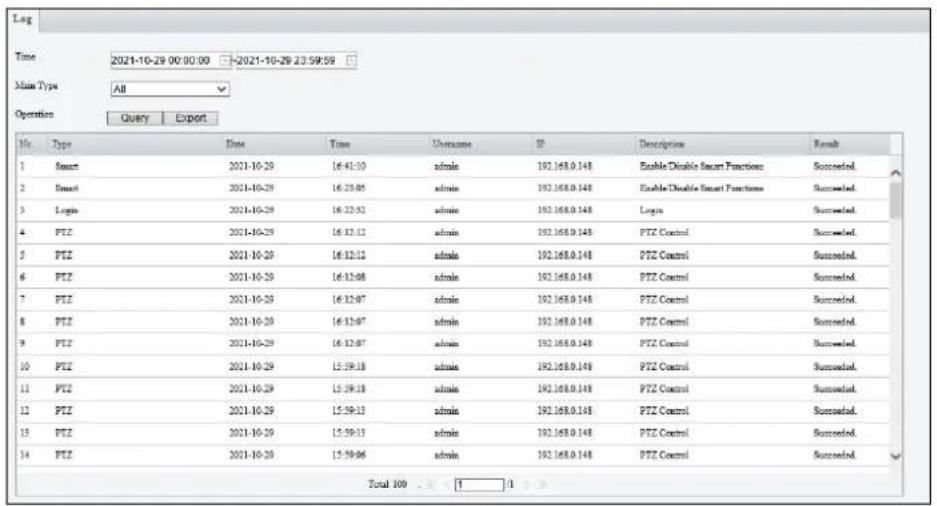Click the row 1 Enable/Disable Smart Functions description
Viewport: 937px width, 506px height.
(702, 166)
